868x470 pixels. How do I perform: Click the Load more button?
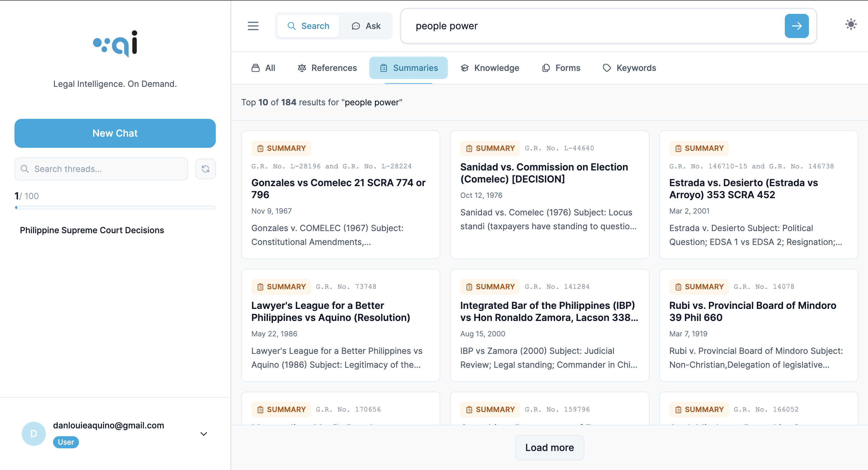tap(549, 447)
